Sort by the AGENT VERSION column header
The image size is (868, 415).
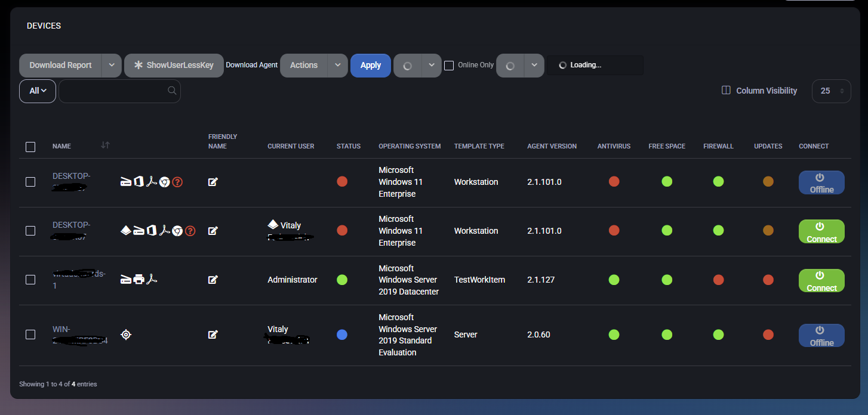click(552, 146)
